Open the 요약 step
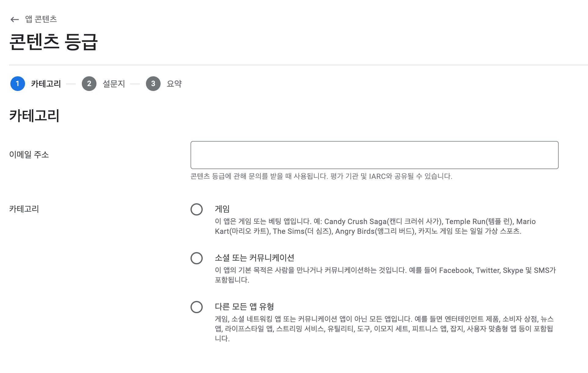588x373 pixels. [x=174, y=84]
